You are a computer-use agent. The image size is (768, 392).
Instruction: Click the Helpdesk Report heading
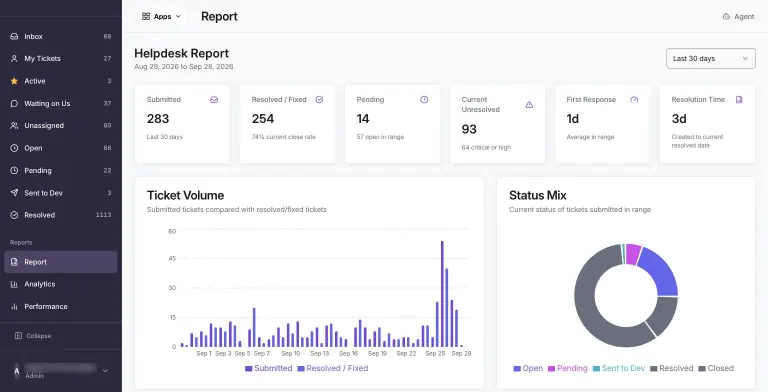(182, 53)
